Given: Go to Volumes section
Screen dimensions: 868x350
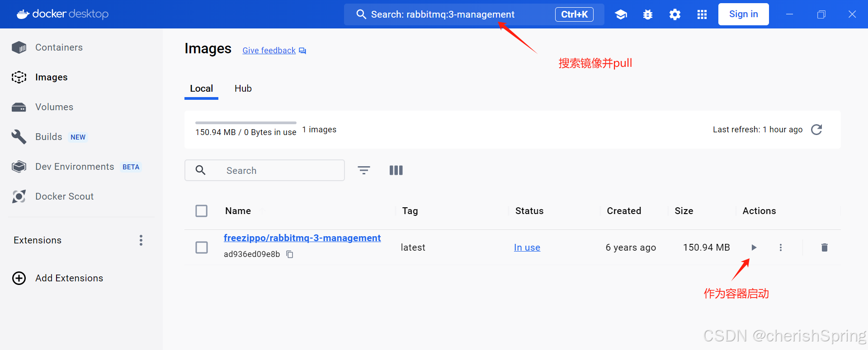Looking at the screenshot, I should [x=54, y=107].
